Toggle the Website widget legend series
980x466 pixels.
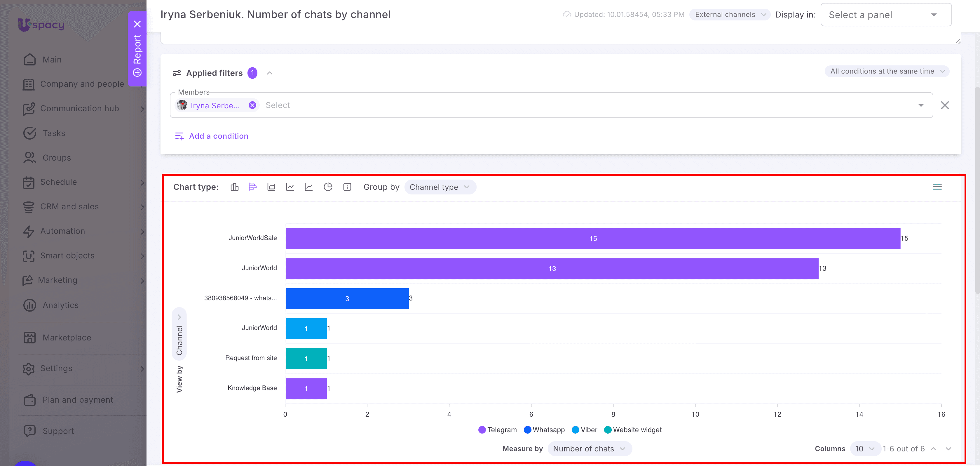pyautogui.click(x=633, y=430)
